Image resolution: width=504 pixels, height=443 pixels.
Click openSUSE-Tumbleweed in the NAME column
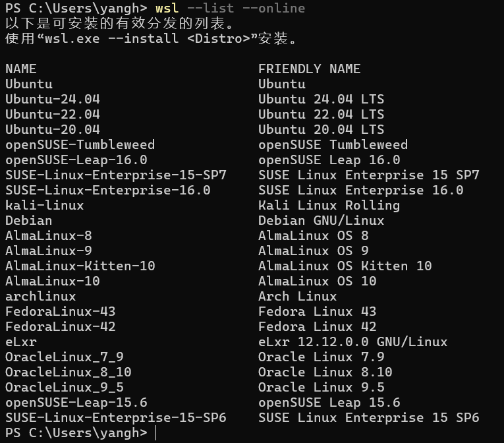coord(80,144)
